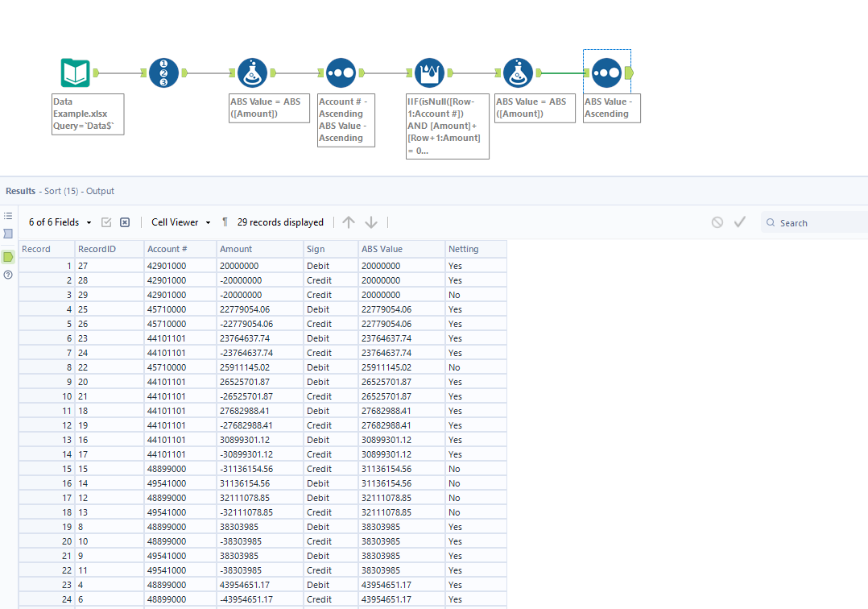Select the RecordID tool on the canvas
Screen dimensions: 868x609
pos(163,72)
